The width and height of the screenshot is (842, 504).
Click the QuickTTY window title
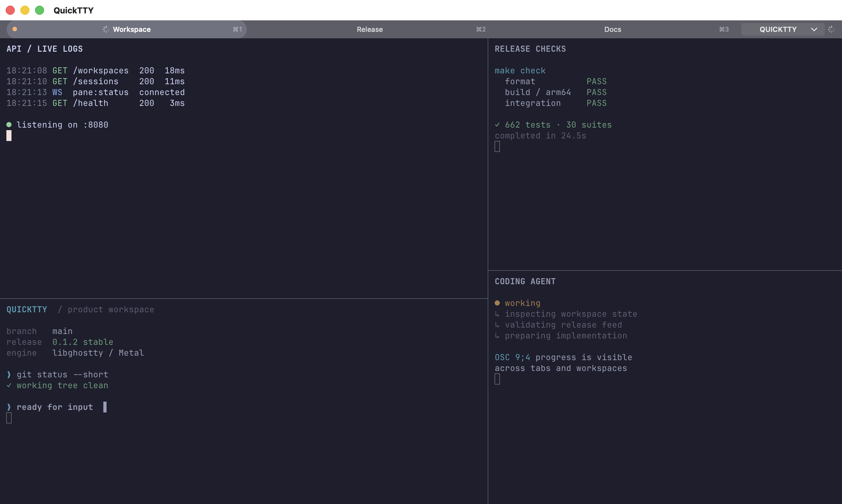point(73,11)
